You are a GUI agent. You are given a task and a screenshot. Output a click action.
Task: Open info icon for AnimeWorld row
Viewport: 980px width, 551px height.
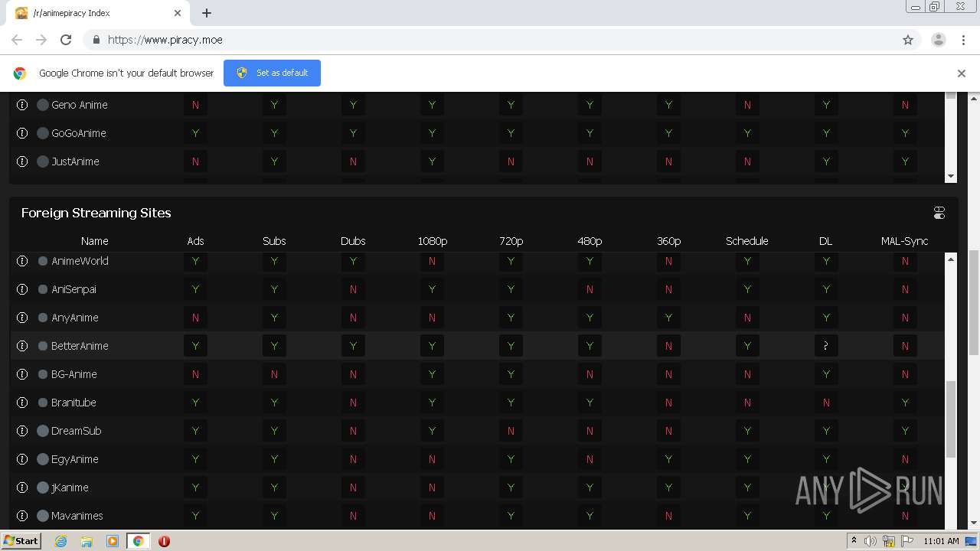[22, 261]
